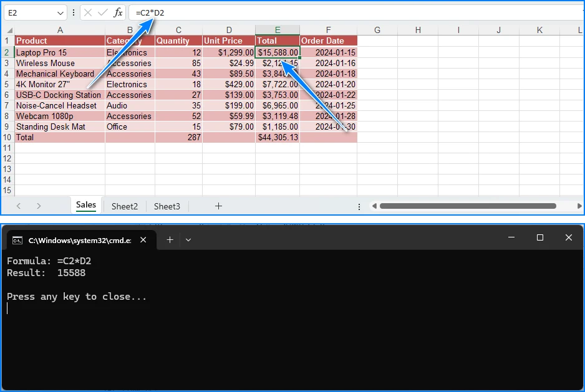Switch to the Sales sheet tab

tap(86, 205)
